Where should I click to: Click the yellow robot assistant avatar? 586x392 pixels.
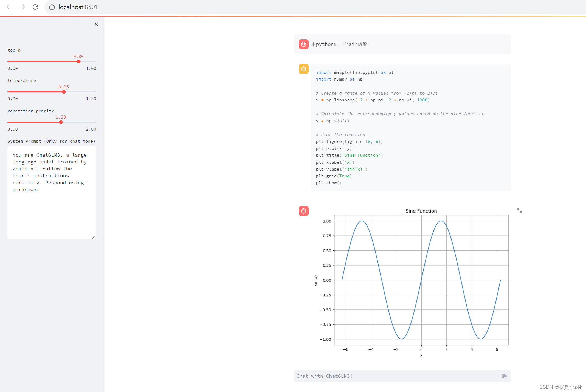303,69
